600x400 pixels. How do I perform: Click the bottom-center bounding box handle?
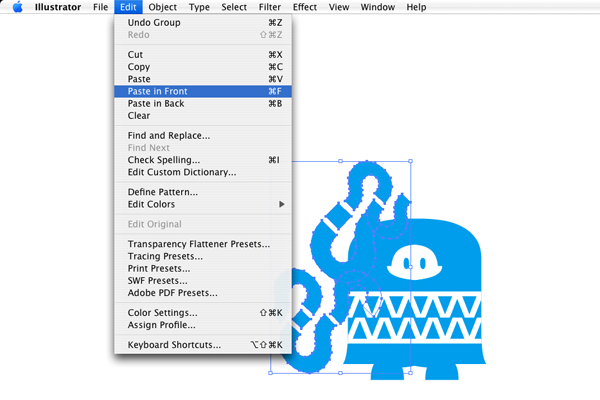coord(341,373)
